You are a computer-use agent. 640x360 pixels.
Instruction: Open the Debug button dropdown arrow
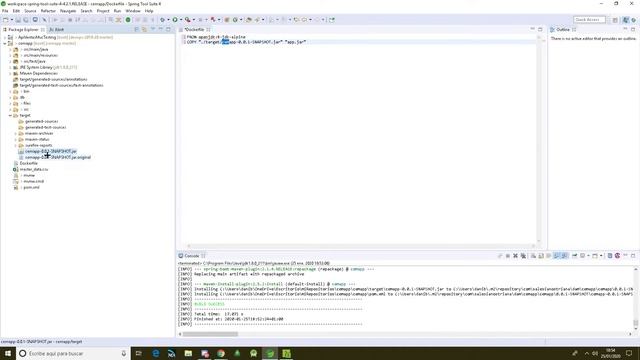pyautogui.click(x=168, y=20)
